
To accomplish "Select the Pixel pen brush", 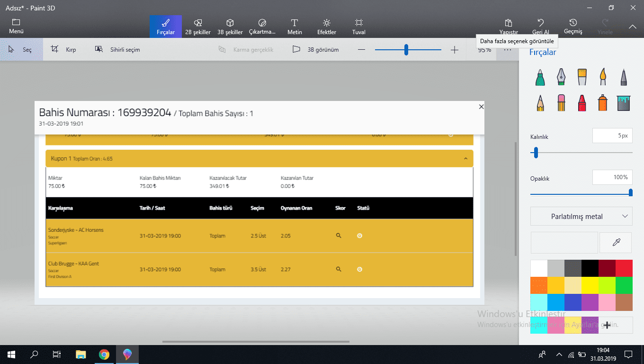I will point(624,77).
